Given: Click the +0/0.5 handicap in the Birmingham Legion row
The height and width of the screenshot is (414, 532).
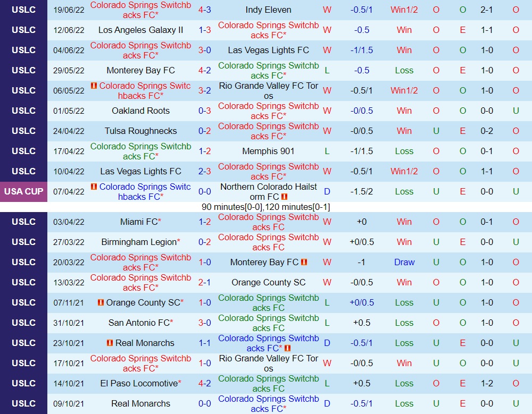Looking at the screenshot, I should [362, 242].
